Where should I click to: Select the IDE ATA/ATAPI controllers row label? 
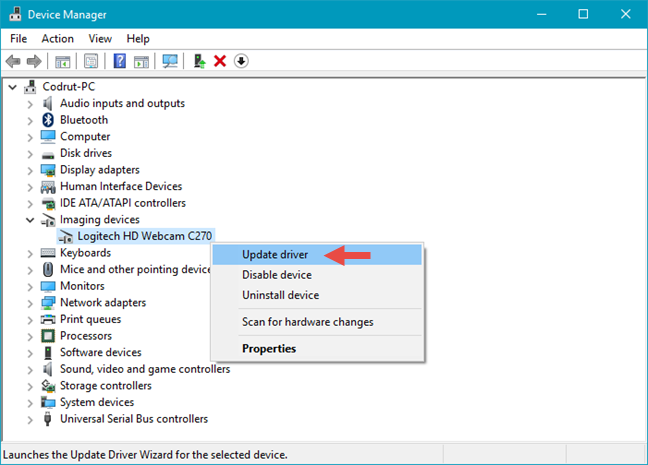coord(123,203)
